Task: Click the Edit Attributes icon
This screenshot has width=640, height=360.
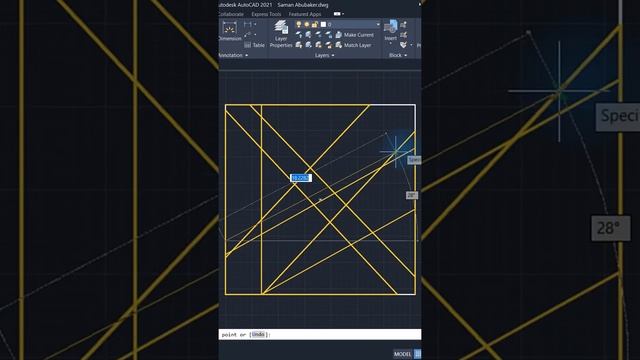Action: (403, 45)
